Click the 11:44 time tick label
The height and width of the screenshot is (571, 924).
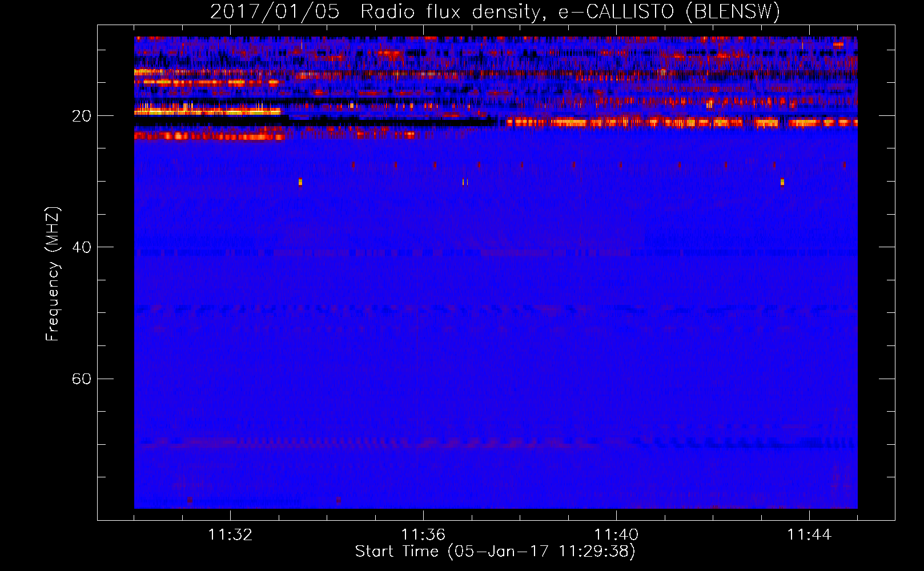click(x=809, y=534)
